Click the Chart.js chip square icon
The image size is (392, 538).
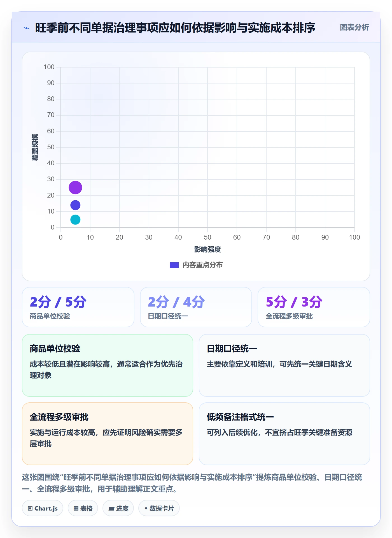coord(30,509)
